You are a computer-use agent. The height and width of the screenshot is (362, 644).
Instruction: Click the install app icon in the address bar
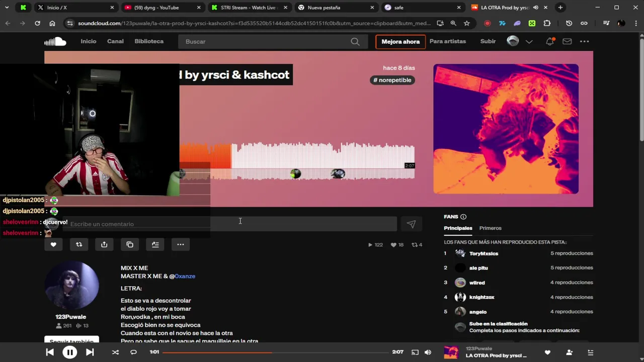coord(440,23)
